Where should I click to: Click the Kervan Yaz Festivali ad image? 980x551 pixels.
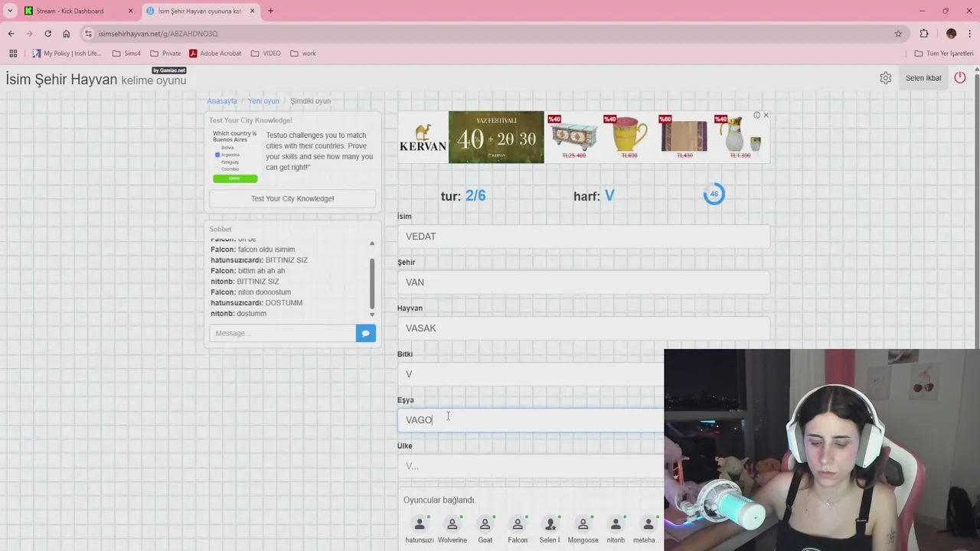click(496, 137)
